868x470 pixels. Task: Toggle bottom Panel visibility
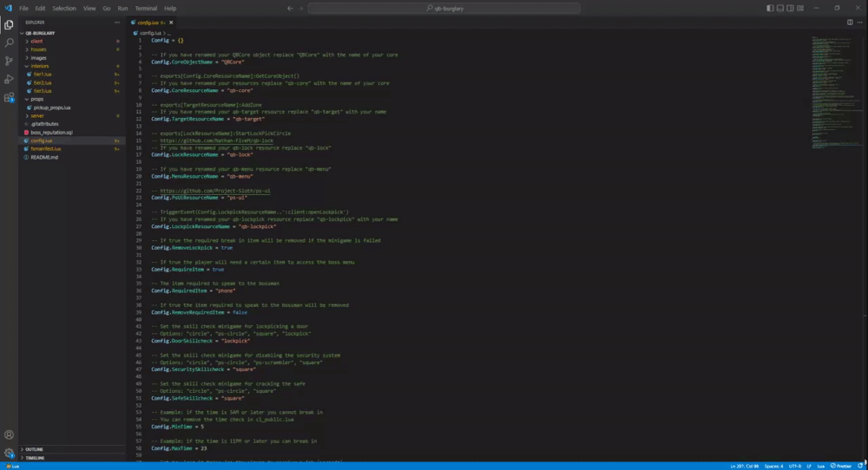click(780, 9)
